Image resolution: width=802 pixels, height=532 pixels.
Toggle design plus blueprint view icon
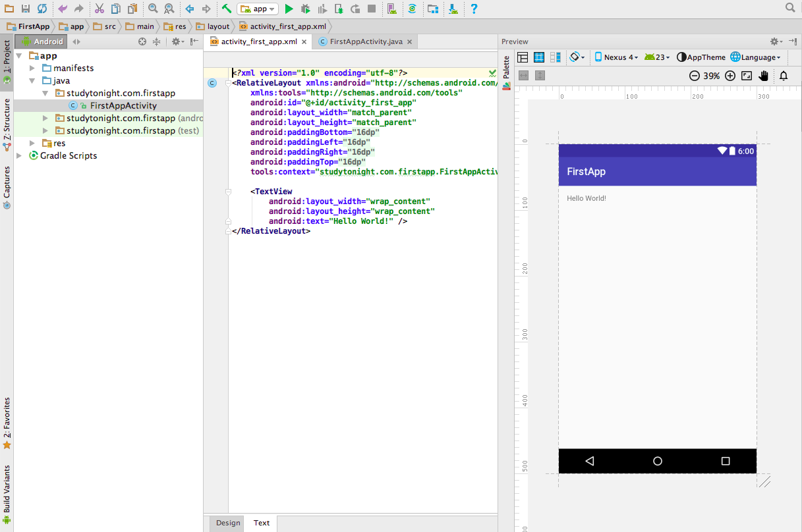click(x=556, y=57)
